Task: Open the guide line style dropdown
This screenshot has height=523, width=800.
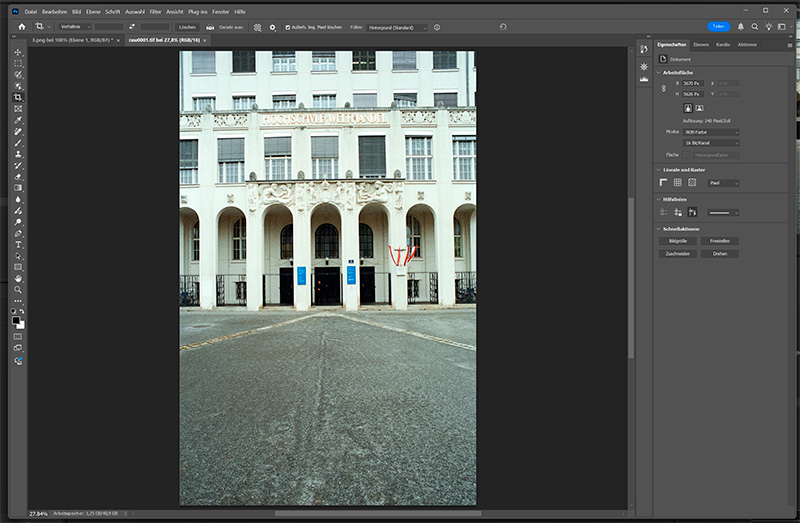Action: [722, 212]
